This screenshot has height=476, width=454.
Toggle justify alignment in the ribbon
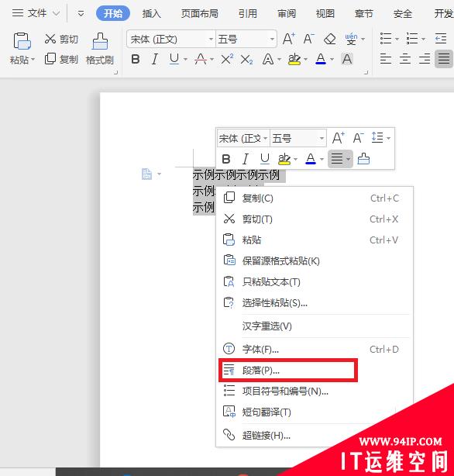[444, 58]
